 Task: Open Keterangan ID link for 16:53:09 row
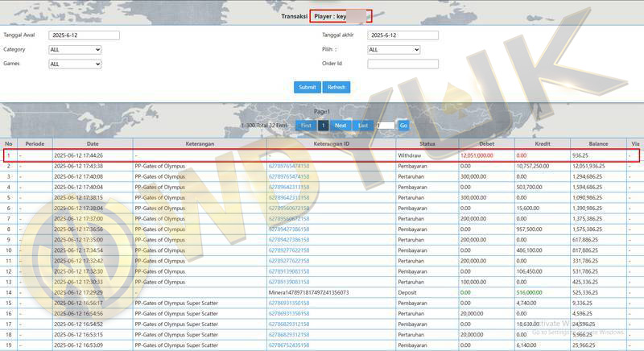click(x=289, y=345)
